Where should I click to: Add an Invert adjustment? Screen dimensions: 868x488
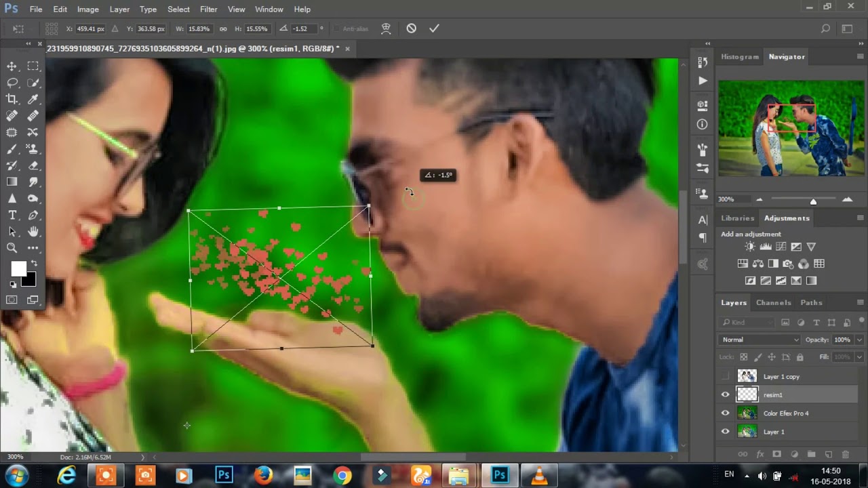click(x=750, y=281)
